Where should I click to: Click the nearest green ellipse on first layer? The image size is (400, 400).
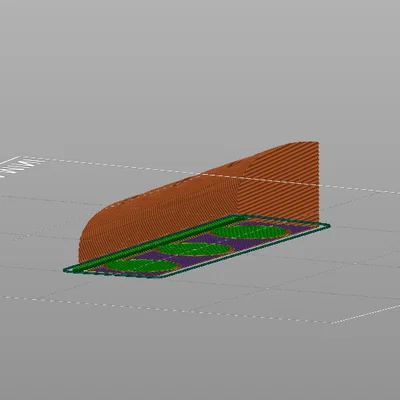click(x=142, y=266)
